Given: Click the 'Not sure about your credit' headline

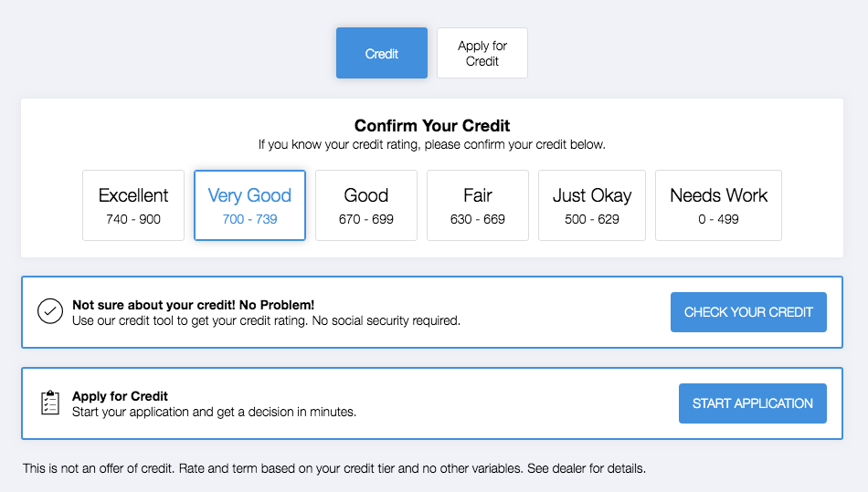Looking at the screenshot, I should point(193,305).
